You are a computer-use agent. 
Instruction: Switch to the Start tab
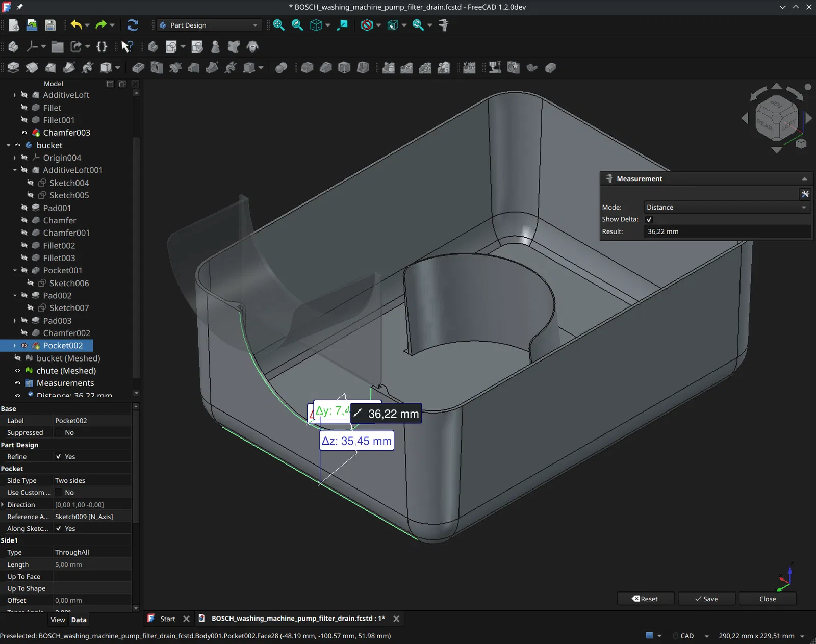pyautogui.click(x=167, y=619)
